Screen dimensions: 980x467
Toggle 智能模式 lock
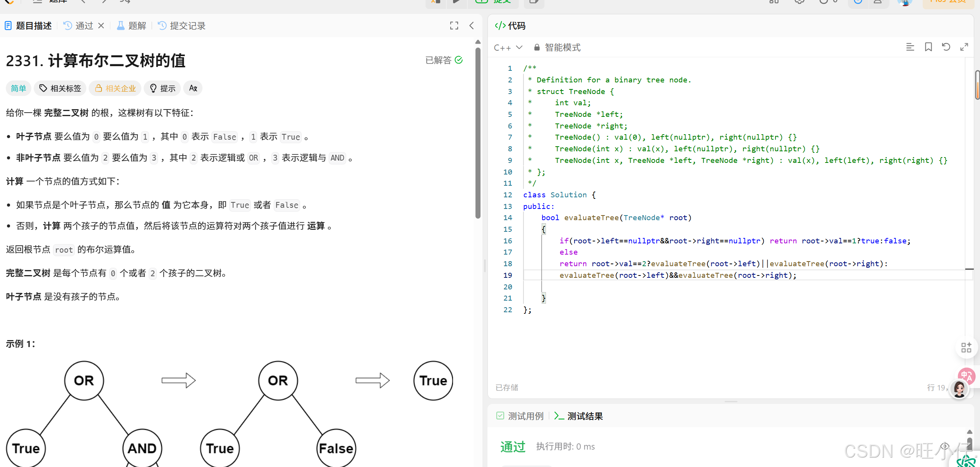pyautogui.click(x=557, y=48)
